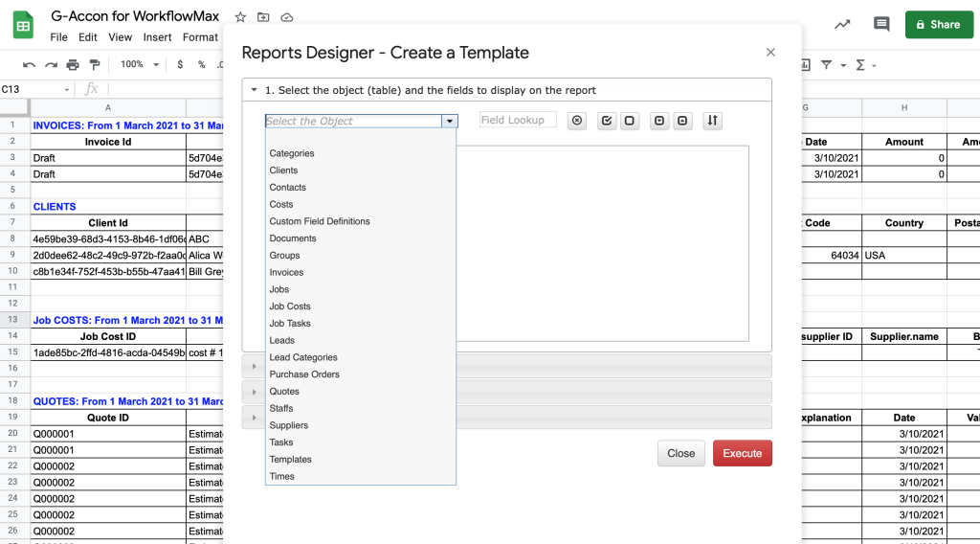Format as percent with % icon
The image size is (980, 544).
[201, 64]
